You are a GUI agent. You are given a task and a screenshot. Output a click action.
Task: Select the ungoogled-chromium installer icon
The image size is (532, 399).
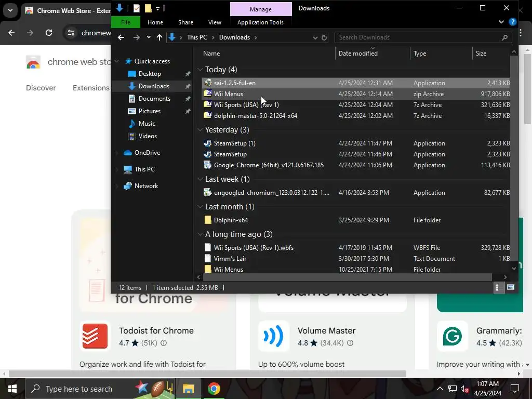click(208, 192)
